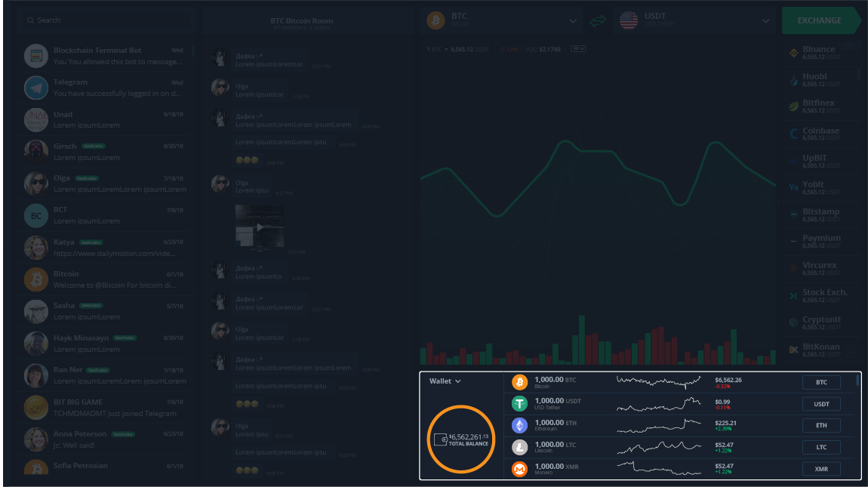Screen dimensions: 868x487
Task: Select Binance in the exchange list
Action: (819, 52)
